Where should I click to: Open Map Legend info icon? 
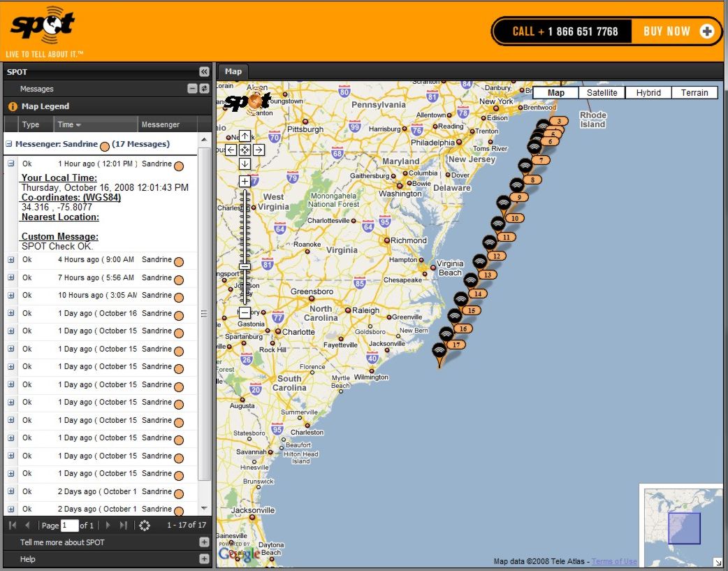(13, 106)
